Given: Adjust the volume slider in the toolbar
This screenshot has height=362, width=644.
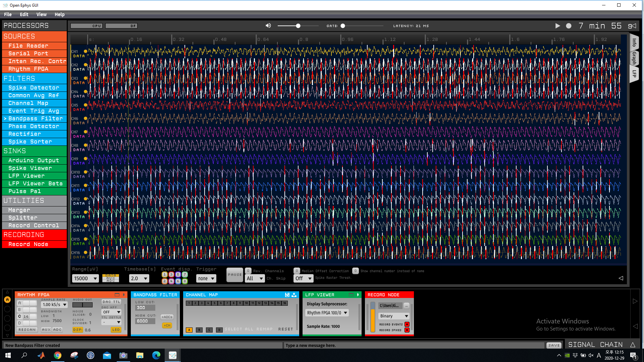Looking at the screenshot, I should click(x=298, y=25).
